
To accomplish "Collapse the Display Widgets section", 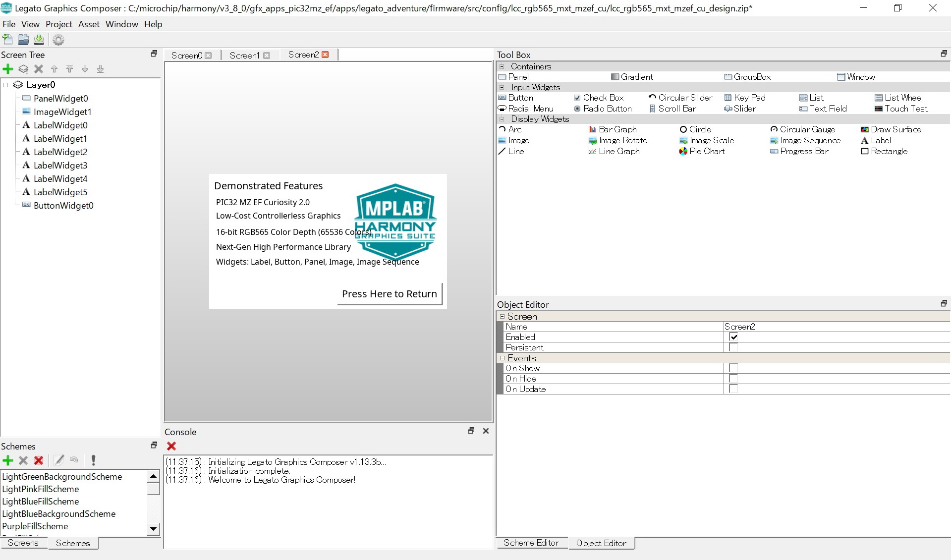I will click(502, 119).
